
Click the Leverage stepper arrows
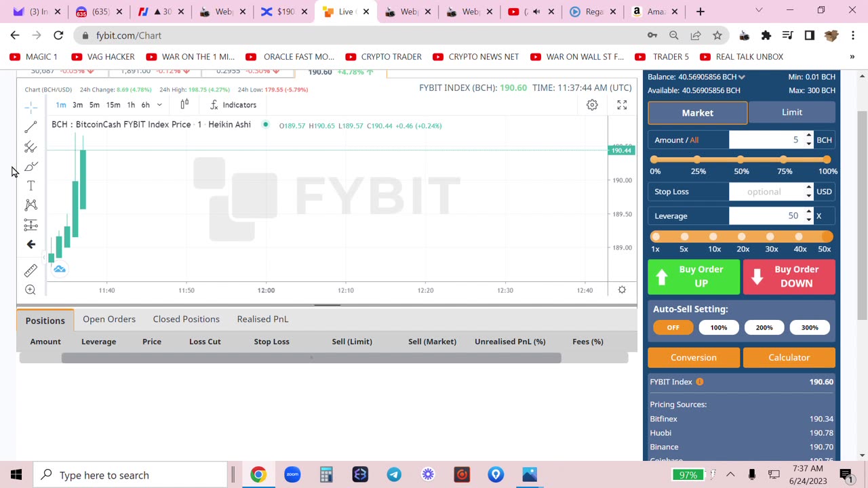808,216
